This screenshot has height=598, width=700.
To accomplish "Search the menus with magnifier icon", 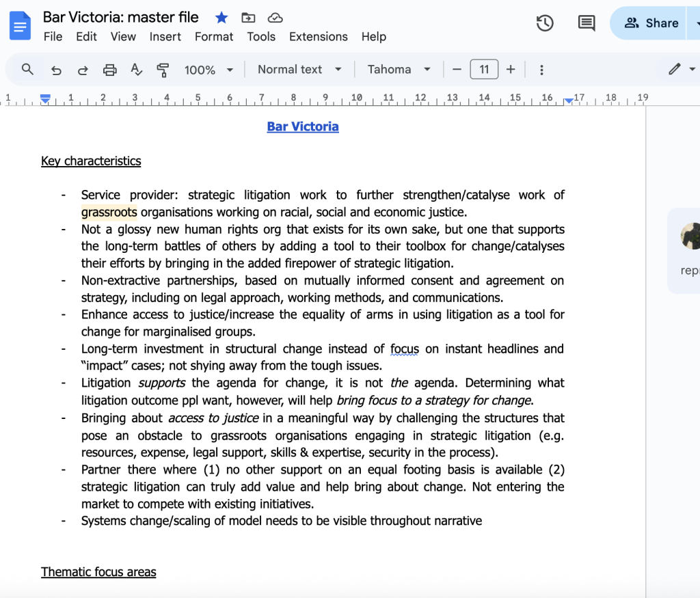I will click(27, 70).
